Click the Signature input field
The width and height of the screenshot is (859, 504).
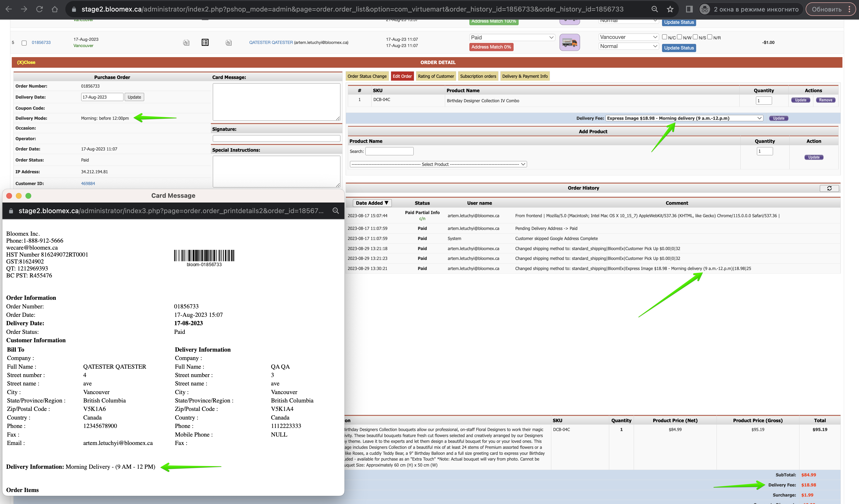tap(276, 139)
